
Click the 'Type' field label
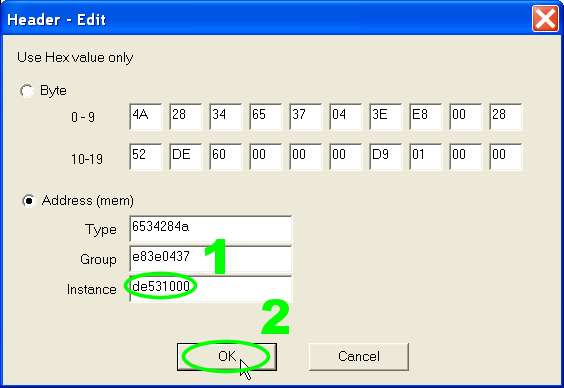[x=101, y=229]
